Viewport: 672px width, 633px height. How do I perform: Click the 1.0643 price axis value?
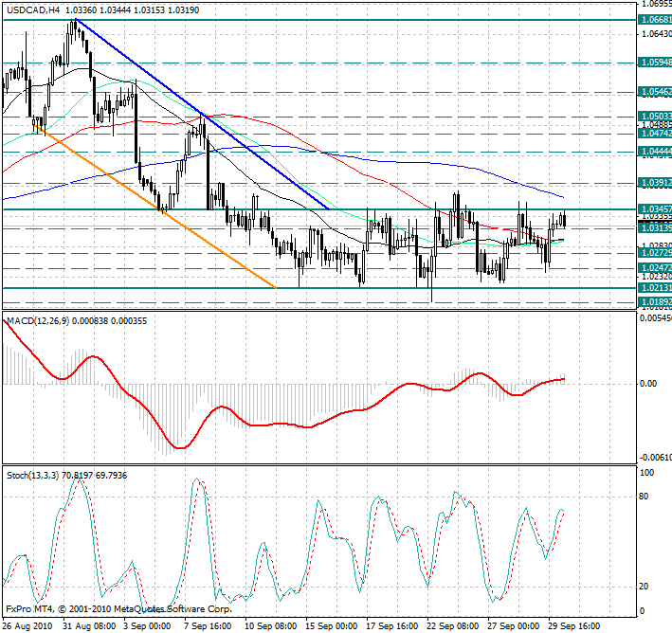coord(656,33)
